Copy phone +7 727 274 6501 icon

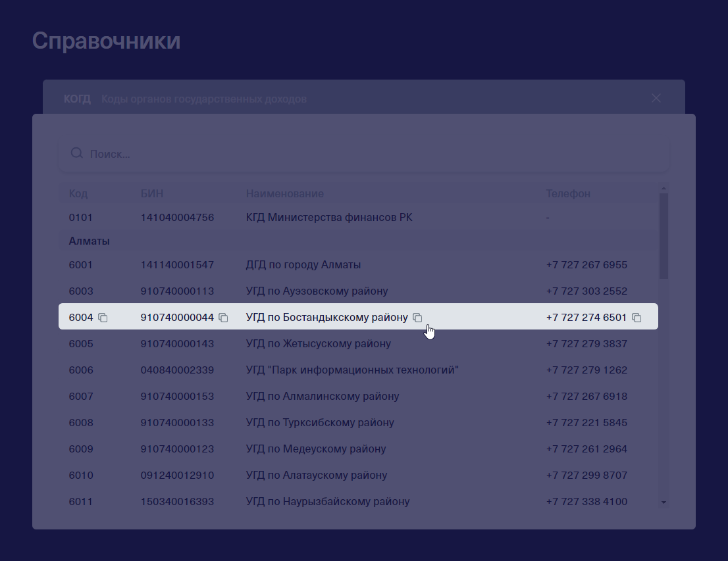coord(637,318)
